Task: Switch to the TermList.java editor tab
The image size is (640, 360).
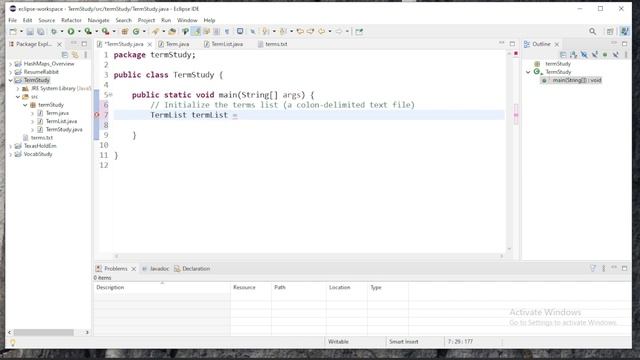Action: (224, 44)
